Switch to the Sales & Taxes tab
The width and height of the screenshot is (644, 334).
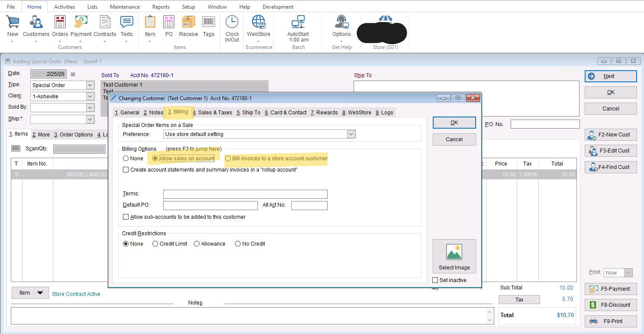point(213,113)
